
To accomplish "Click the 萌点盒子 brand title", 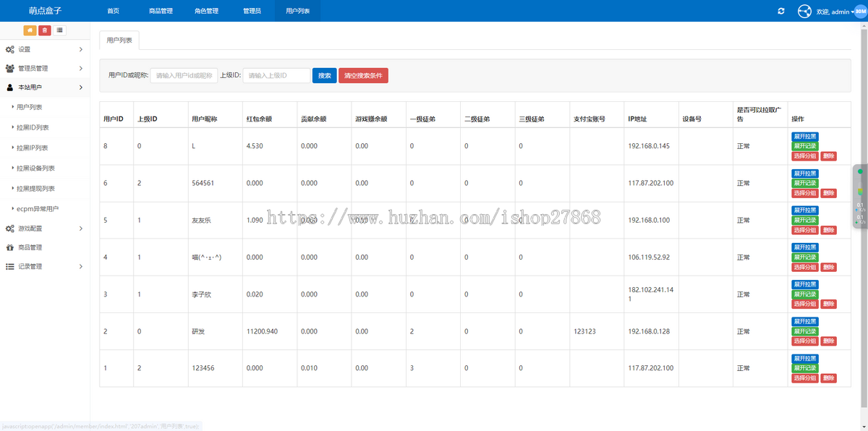I will (46, 11).
